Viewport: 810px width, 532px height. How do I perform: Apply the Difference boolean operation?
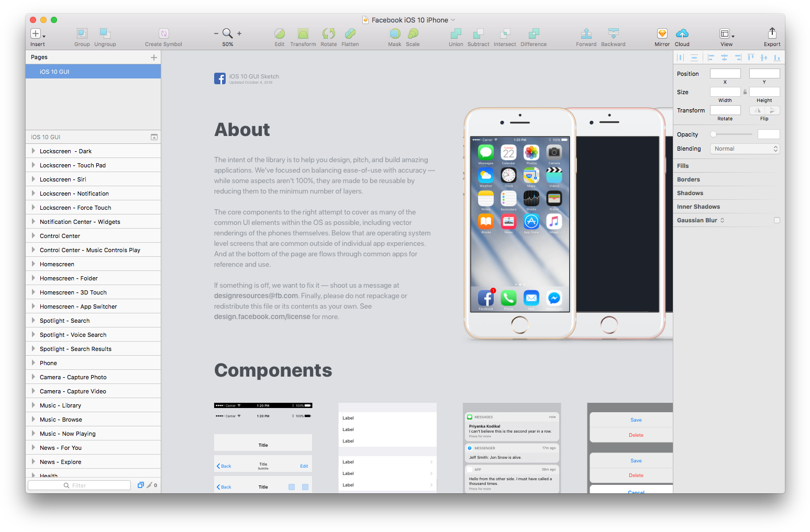[x=534, y=33]
